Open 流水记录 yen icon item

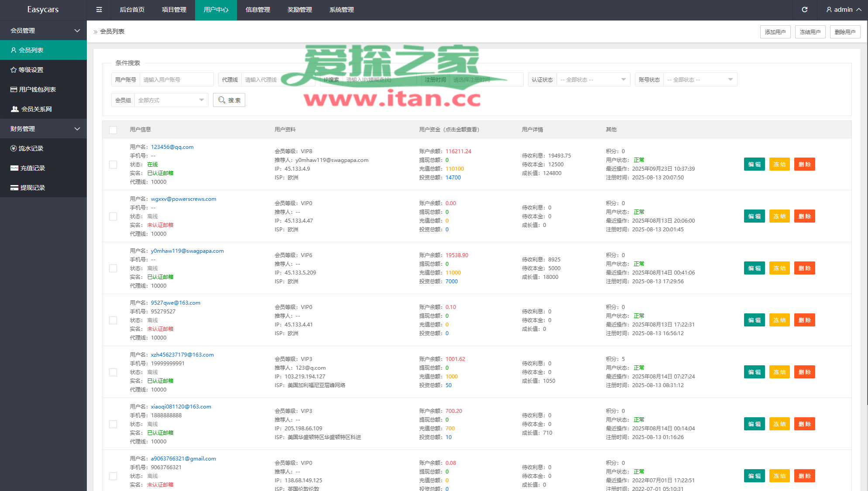[31, 148]
